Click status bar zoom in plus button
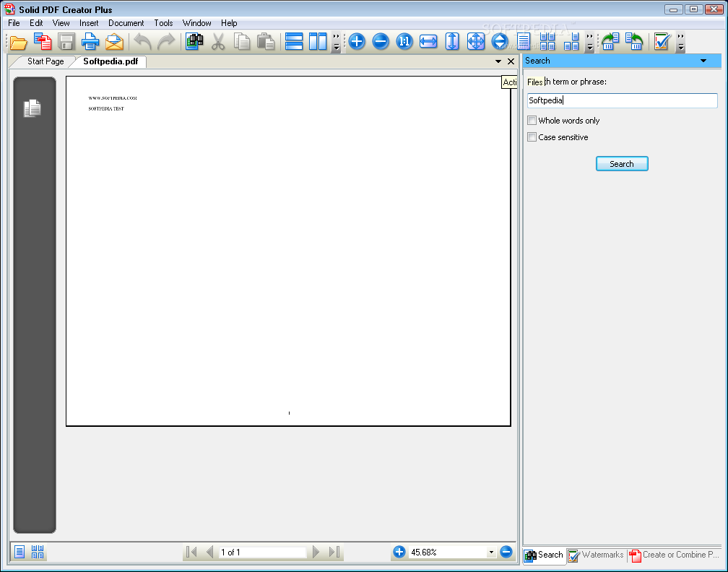The image size is (728, 572). click(399, 552)
